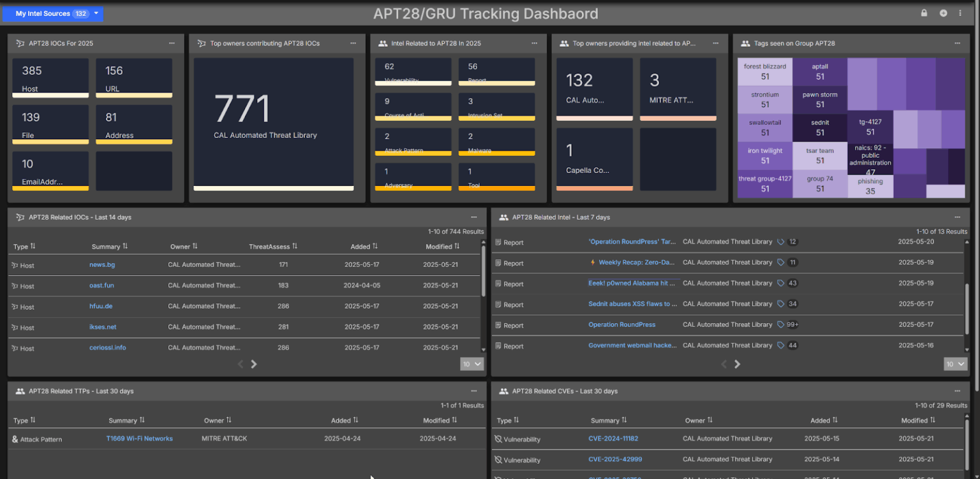Open the options menu on Tags seen panel
This screenshot has width=980, height=479.
coord(956,43)
